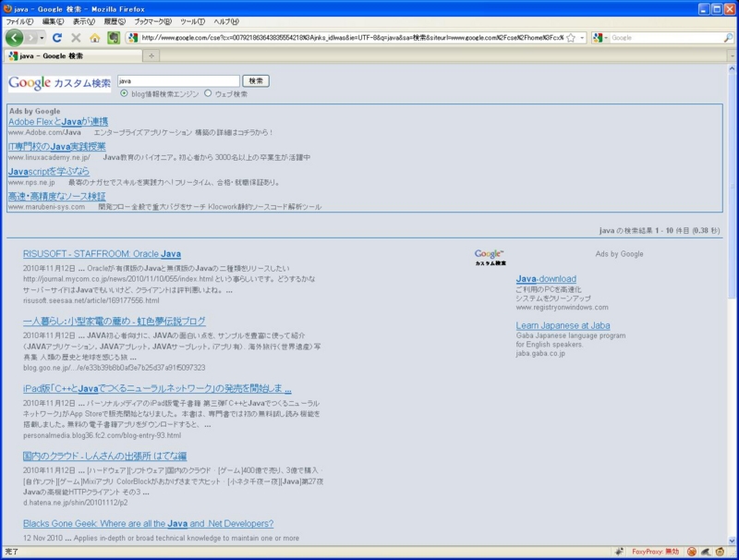Open the 'Javascriptを学ぶなら' ad link
This screenshot has width=739, height=560.
[x=49, y=171]
